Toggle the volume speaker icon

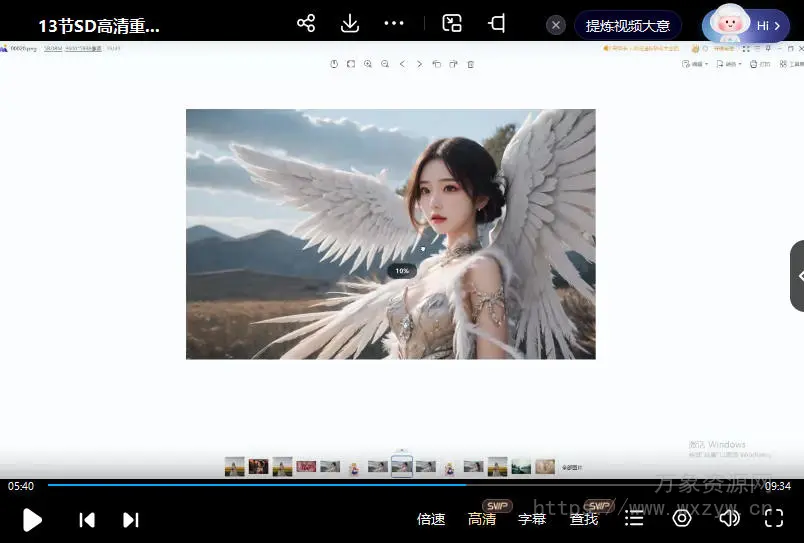pos(729,518)
